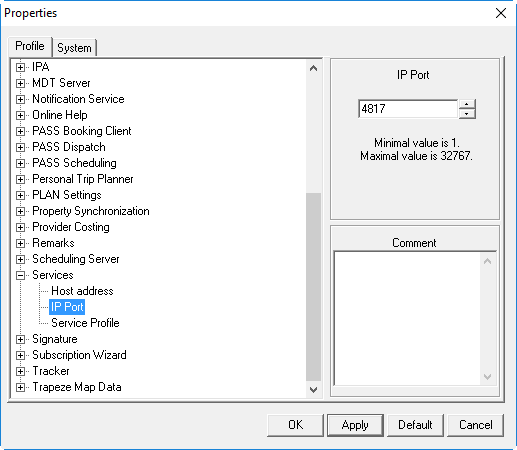The height and width of the screenshot is (450, 517).
Task: Select the Trapeze Map Data label
Action: coord(77,387)
